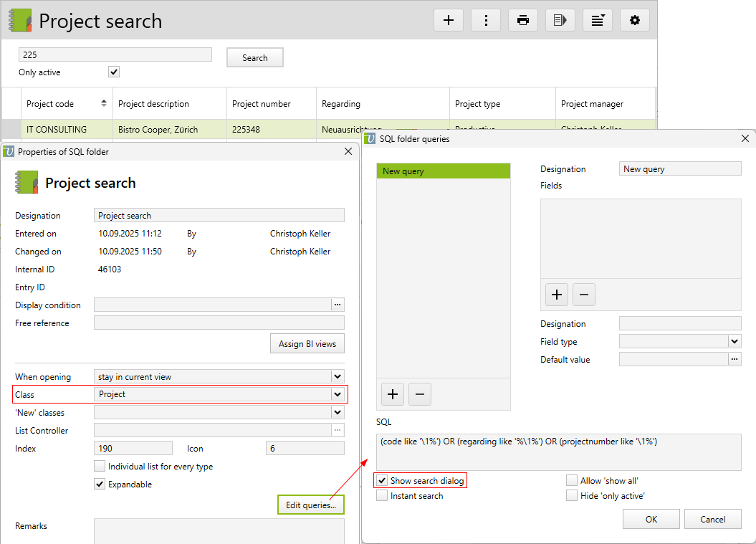The height and width of the screenshot is (544, 756).
Task: Click the print icon in toolbar
Action: [x=523, y=20]
